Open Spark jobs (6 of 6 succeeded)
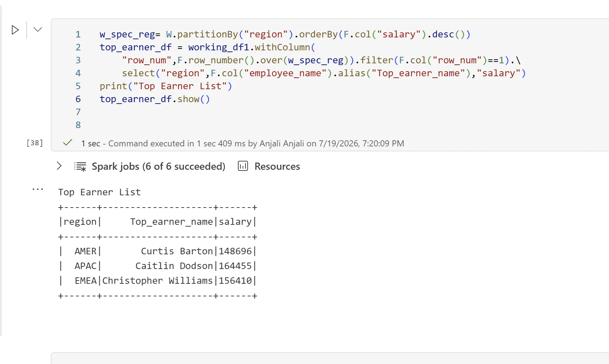Viewport: 609px width, 364px height. [x=158, y=167]
